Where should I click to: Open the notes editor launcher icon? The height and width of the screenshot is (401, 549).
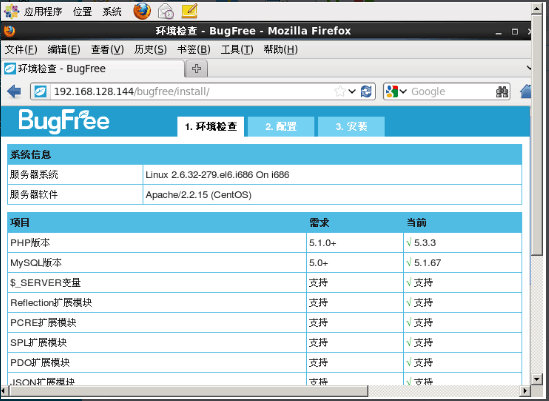tap(189, 11)
